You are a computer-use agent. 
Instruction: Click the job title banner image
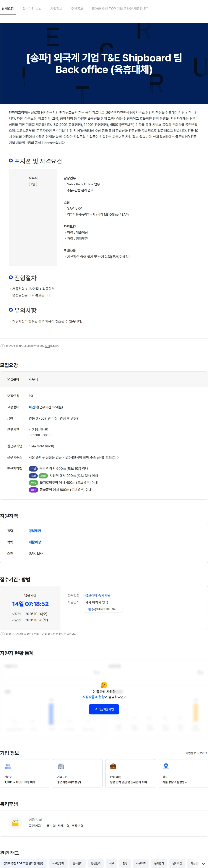(104, 64)
